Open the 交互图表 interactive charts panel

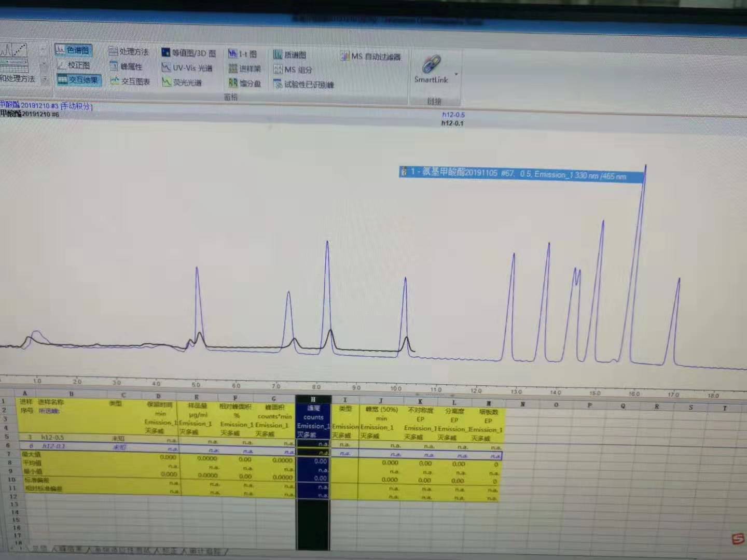tap(130, 81)
